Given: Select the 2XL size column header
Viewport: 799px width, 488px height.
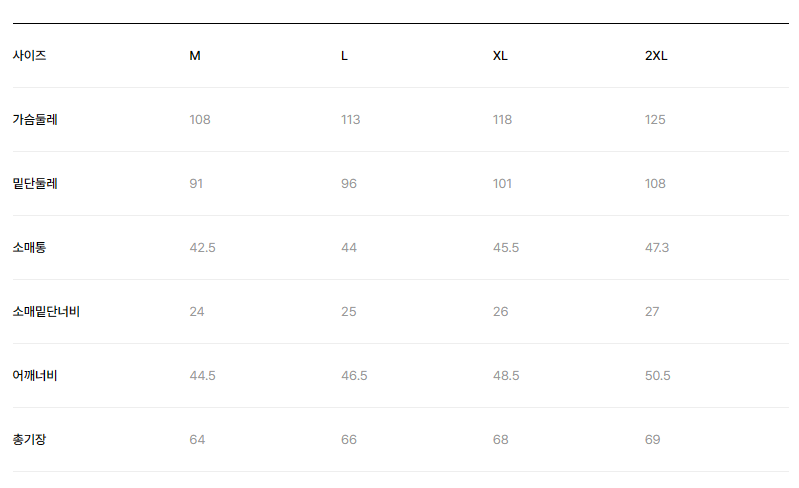Looking at the screenshot, I should (x=656, y=56).
